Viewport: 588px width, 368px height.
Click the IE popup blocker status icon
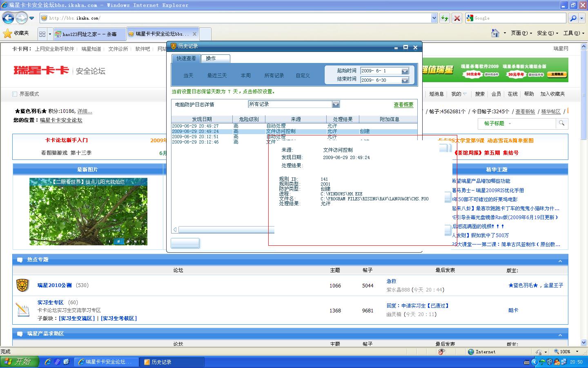[441, 352]
